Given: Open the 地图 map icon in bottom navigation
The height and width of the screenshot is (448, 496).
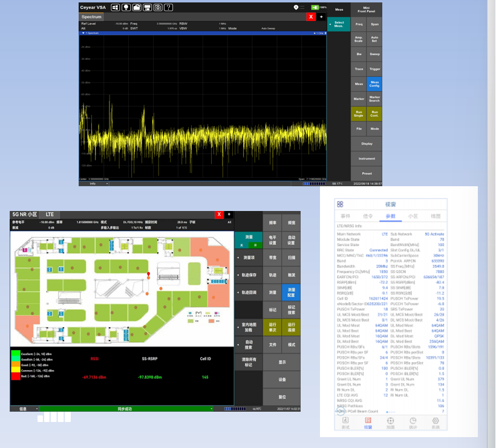Looking at the screenshot, I should (390, 423).
